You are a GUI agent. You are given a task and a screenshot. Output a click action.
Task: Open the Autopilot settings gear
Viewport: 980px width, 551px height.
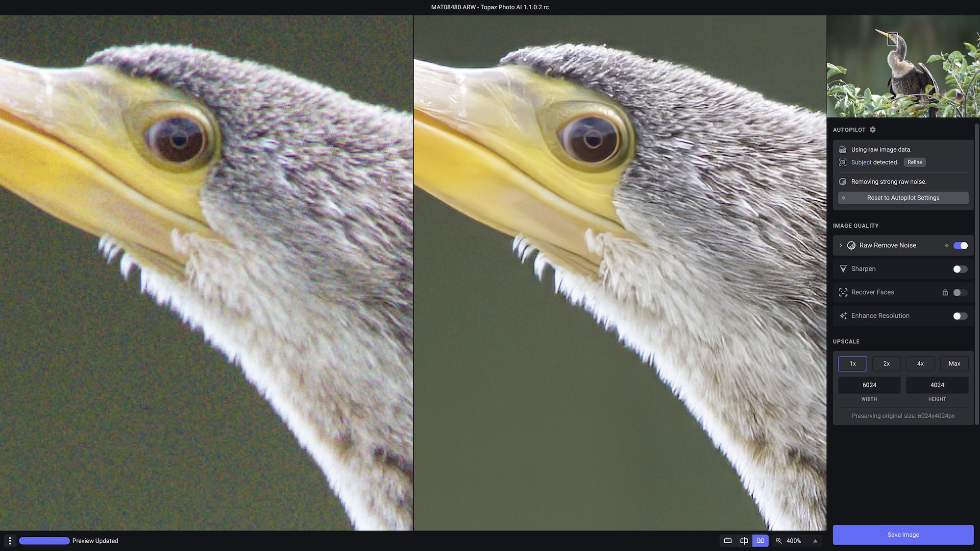(873, 130)
